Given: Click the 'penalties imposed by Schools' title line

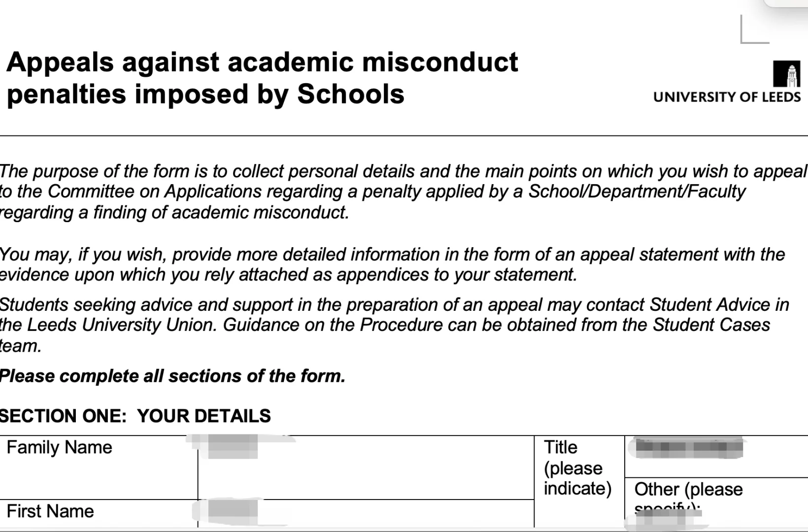Looking at the screenshot, I should [205, 95].
